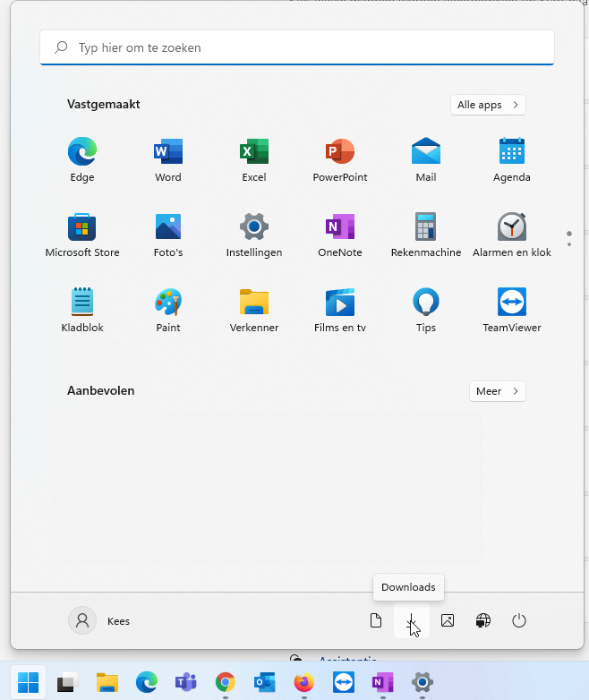
Task: Open Alarmen en klok
Action: [512, 235]
